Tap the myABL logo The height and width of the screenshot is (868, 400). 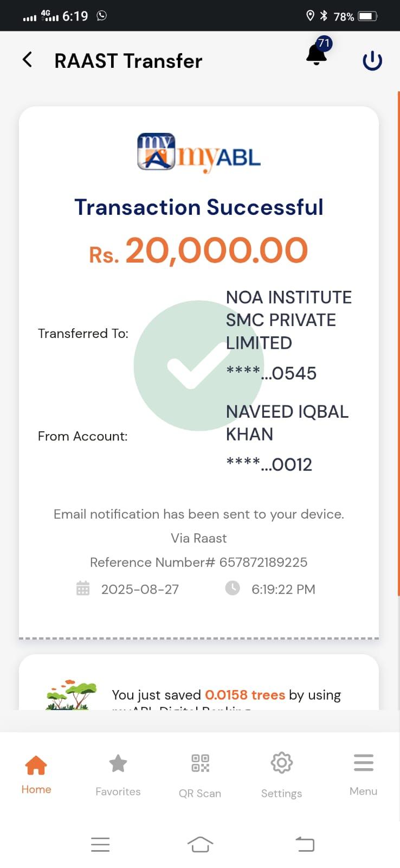(x=199, y=153)
